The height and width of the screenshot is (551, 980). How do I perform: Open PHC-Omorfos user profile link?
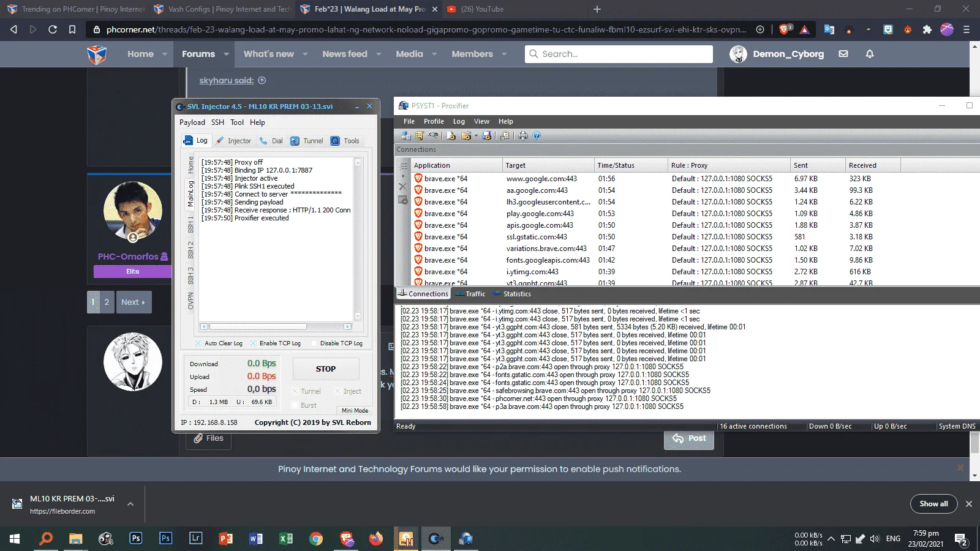tap(128, 257)
